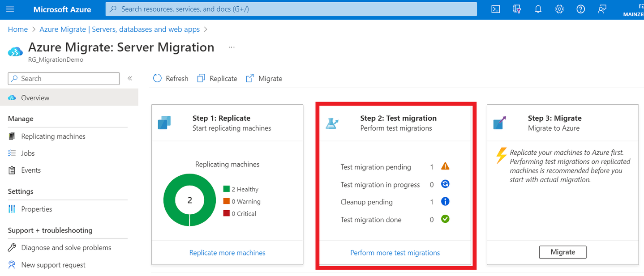Click the Cleanup pending text
Image resolution: width=644 pixels, height=276 pixels.
366,202
